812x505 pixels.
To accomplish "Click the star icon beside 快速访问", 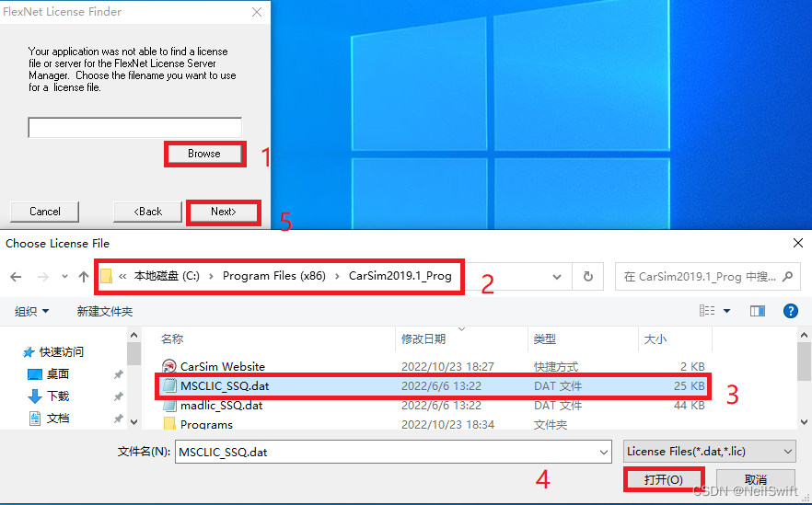I will coord(29,352).
